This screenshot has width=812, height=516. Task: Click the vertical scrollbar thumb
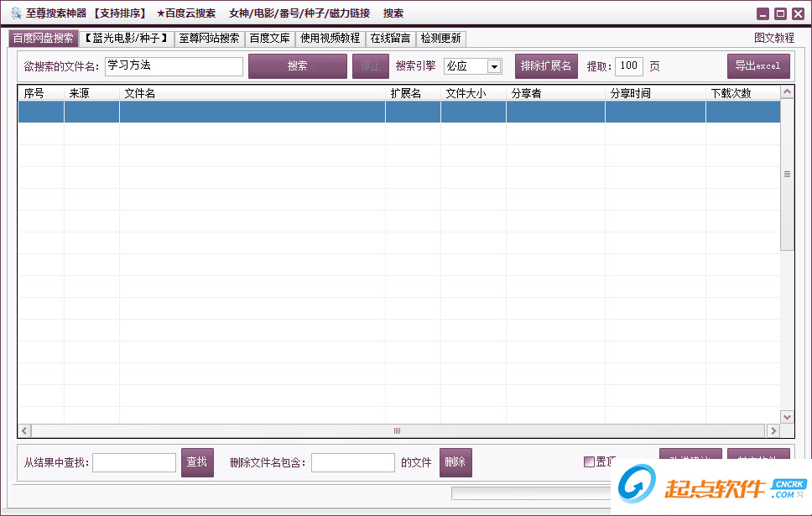pos(787,175)
